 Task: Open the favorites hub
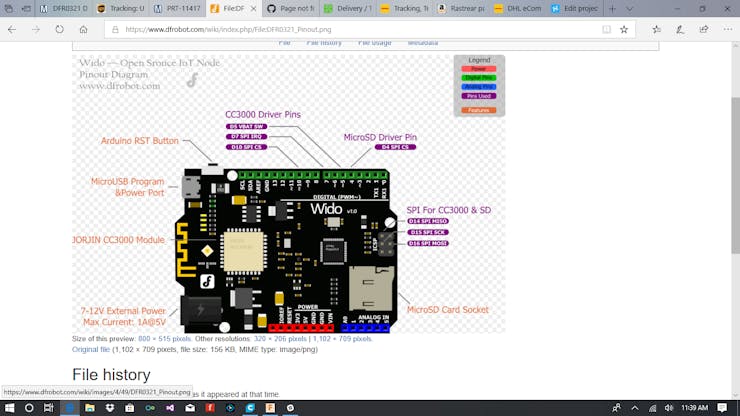point(656,29)
